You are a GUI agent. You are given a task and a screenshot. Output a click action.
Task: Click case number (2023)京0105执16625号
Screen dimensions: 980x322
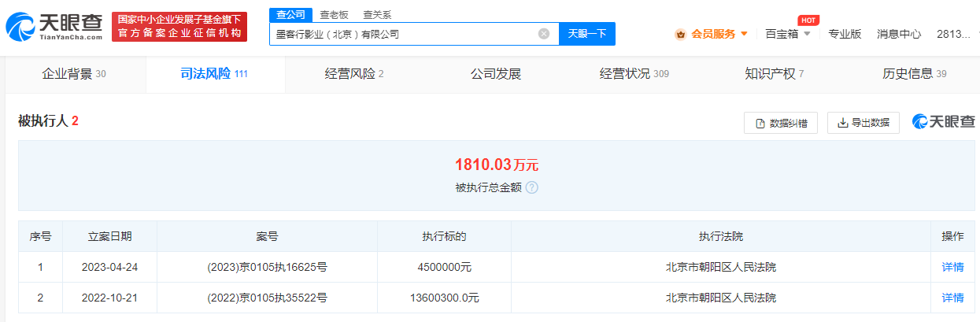(x=268, y=267)
